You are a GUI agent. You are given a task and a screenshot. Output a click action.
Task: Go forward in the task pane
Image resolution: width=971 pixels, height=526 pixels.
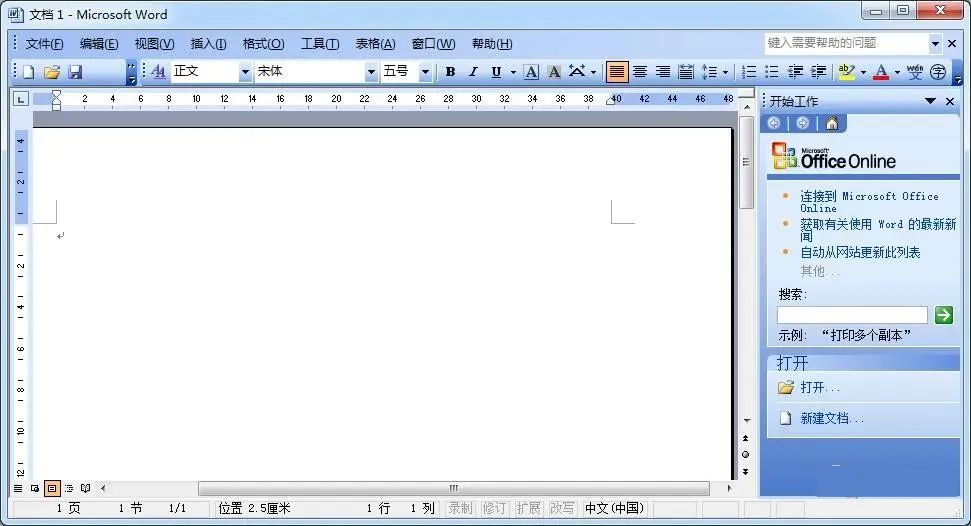coord(803,123)
